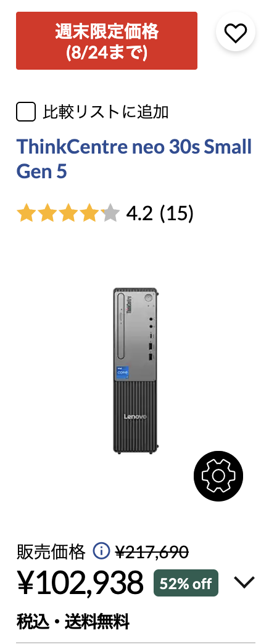Click the red 週末限定価格 banner
This screenshot has width=269, height=644.
click(107, 41)
